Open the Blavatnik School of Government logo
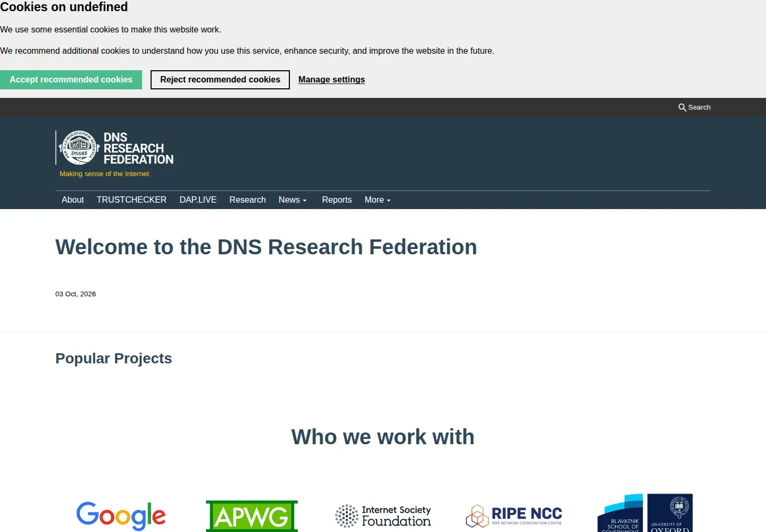Image resolution: width=766 pixels, height=532 pixels. (620, 513)
